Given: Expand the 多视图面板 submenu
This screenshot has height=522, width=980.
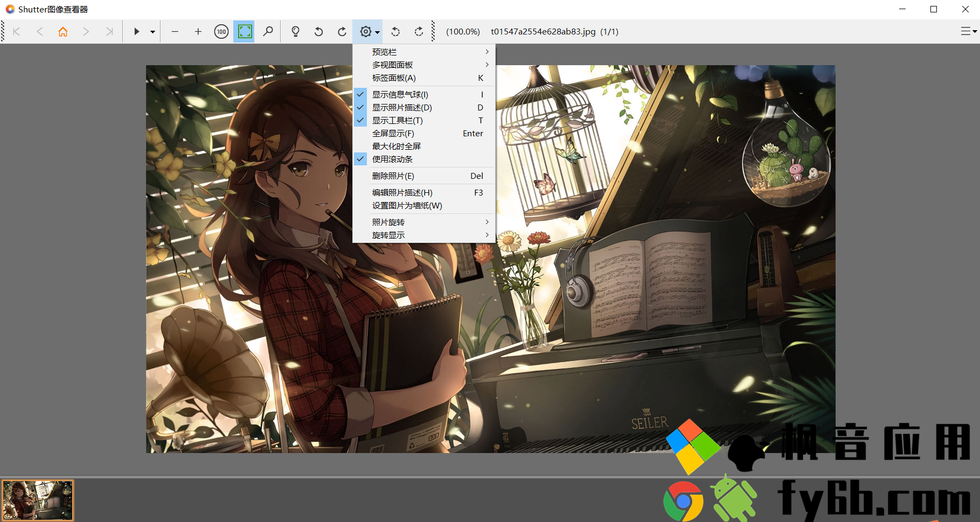Looking at the screenshot, I should click(x=424, y=65).
